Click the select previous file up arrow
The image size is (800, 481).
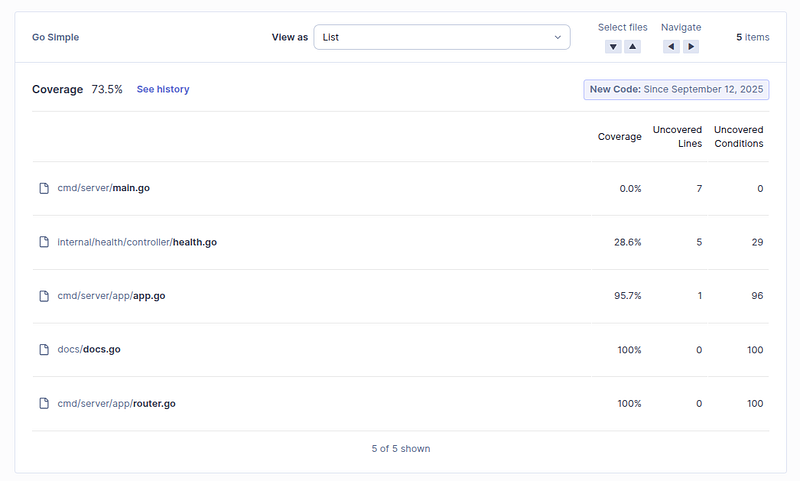point(633,47)
